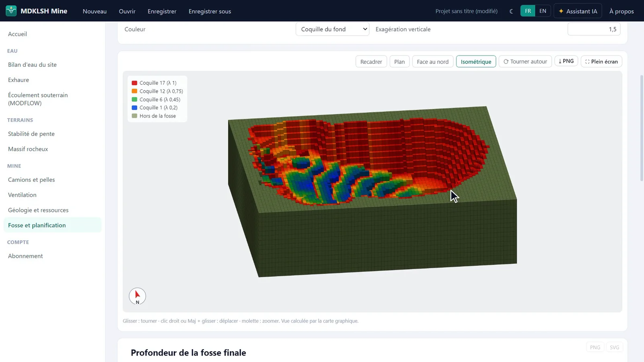
Task: Open À propos page
Action: (x=621, y=11)
